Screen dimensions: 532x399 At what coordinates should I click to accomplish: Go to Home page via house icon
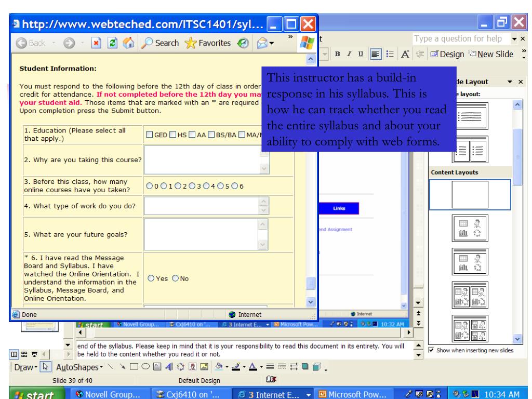128,43
